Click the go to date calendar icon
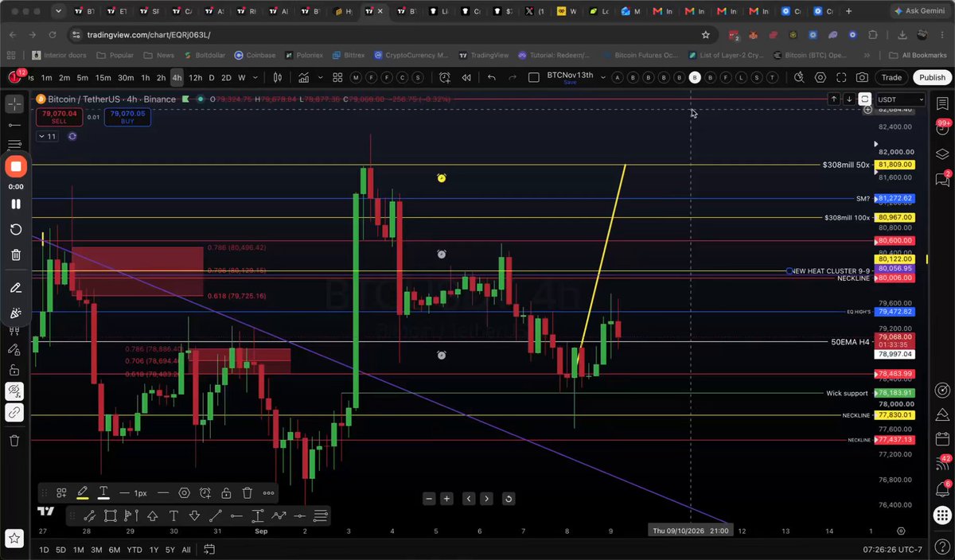This screenshot has height=560, width=955. click(210, 550)
